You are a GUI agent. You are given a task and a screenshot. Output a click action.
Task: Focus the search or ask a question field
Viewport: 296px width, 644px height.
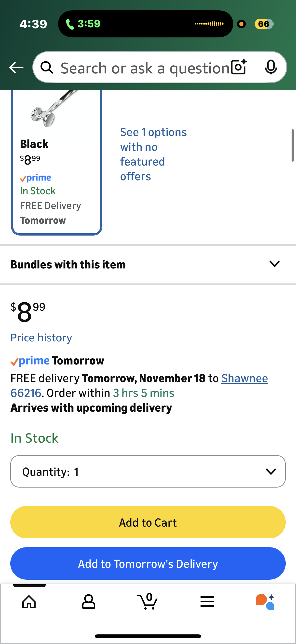pos(145,68)
